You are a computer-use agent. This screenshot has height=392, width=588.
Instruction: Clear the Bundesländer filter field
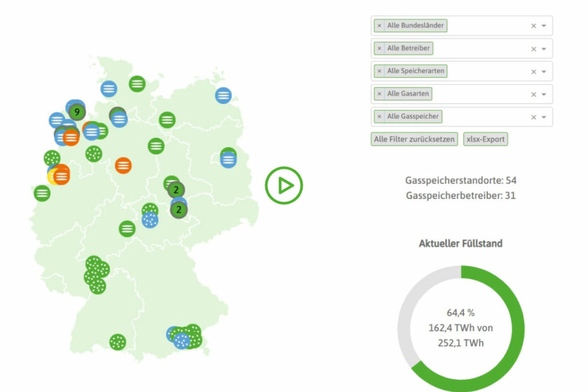click(533, 26)
